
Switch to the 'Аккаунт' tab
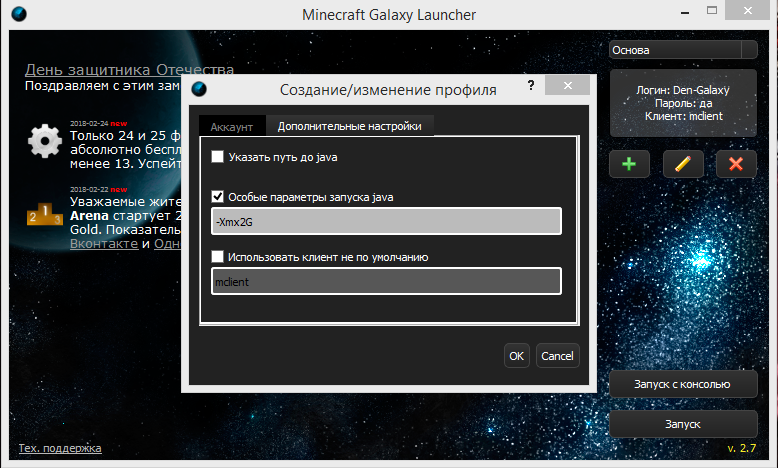[232, 126]
